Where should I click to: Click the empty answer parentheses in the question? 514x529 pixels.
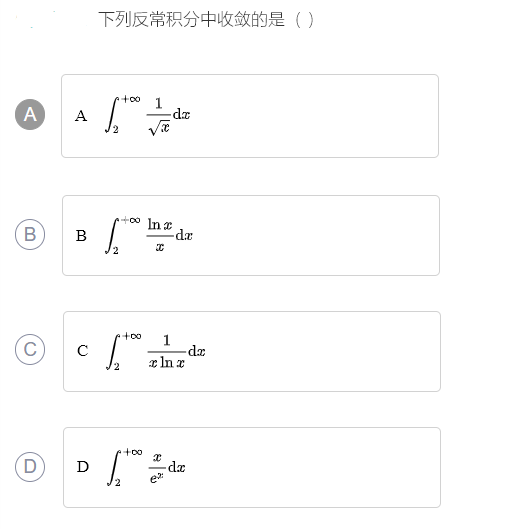(x=304, y=20)
